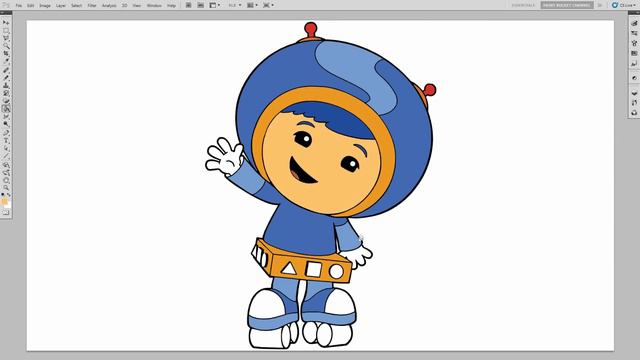Select the Eyedropper tool
640x360 pixels.
coord(6,62)
